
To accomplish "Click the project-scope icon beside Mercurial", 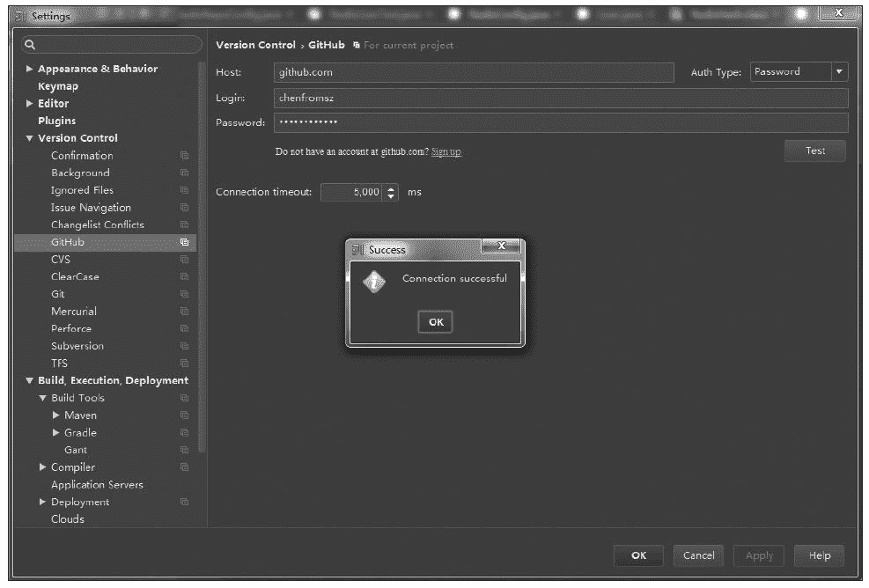I will pyautogui.click(x=184, y=312).
